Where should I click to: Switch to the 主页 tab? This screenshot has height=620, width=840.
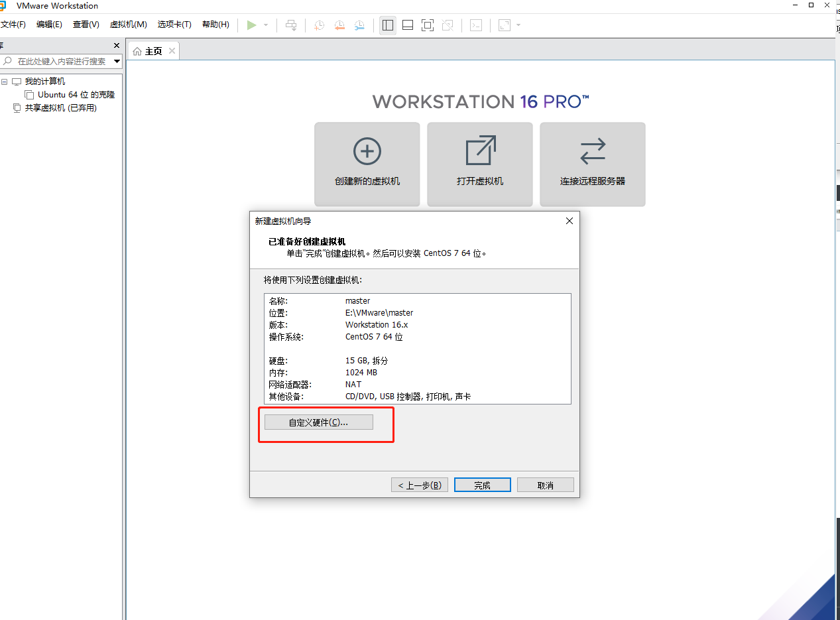pos(154,51)
